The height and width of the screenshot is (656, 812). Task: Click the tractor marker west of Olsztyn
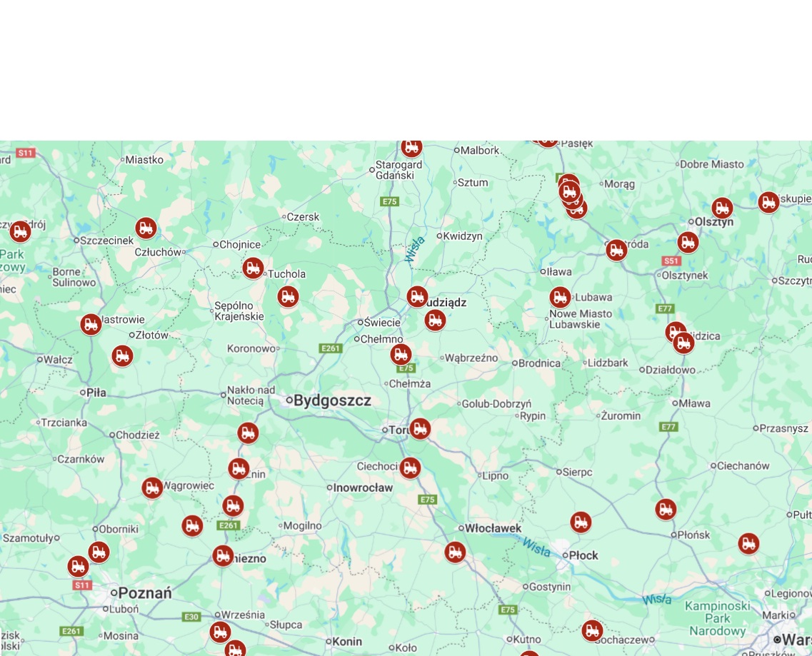point(722,208)
